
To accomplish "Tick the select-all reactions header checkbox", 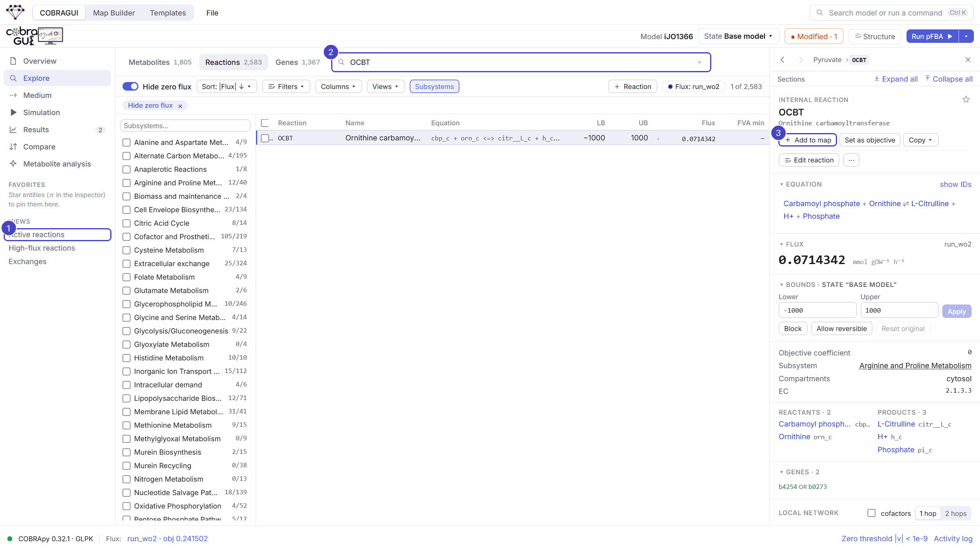I will click(265, 123).
